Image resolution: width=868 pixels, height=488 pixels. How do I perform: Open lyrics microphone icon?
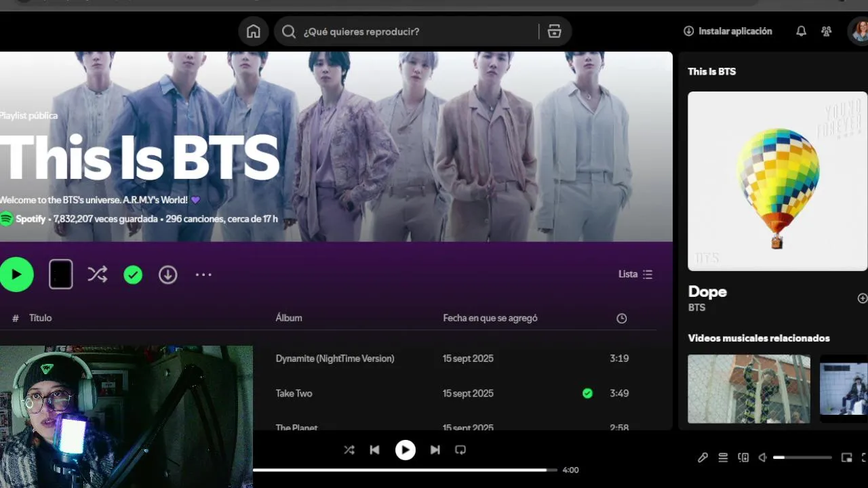click(x=703, y=457)
